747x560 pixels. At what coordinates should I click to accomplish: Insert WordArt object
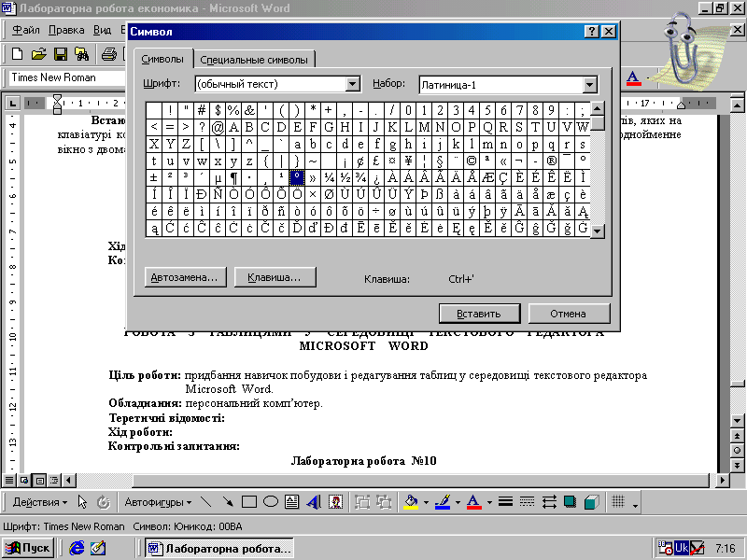pyautogui.click(x=314, y=502)
